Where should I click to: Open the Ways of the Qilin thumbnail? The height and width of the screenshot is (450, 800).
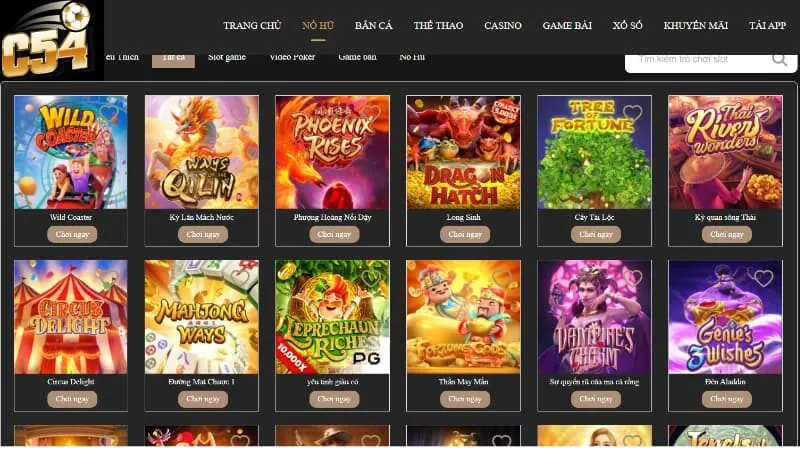point(202,152)
